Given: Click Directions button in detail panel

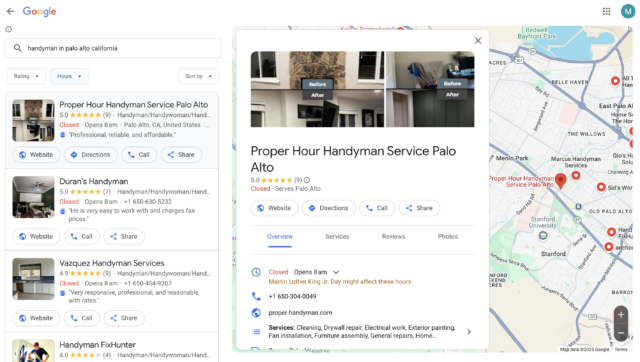Looking at the screenshot, I should point(329,208).
